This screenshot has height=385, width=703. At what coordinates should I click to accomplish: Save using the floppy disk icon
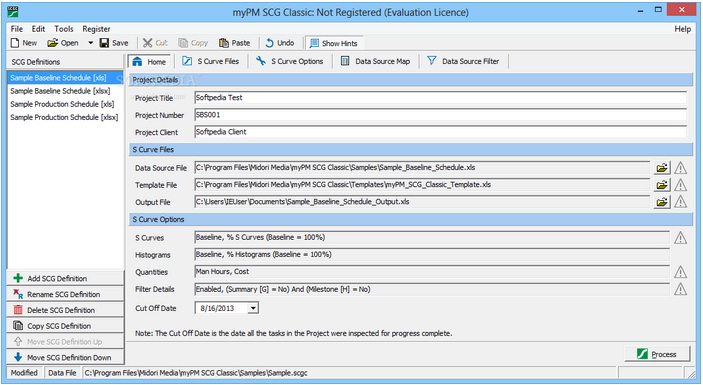point(104,43)
